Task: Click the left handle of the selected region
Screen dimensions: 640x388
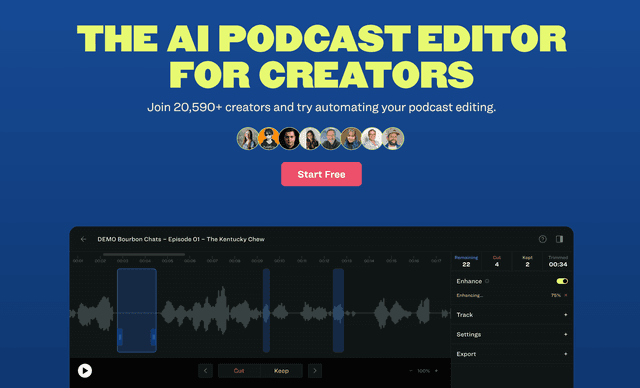Action: 120,337
